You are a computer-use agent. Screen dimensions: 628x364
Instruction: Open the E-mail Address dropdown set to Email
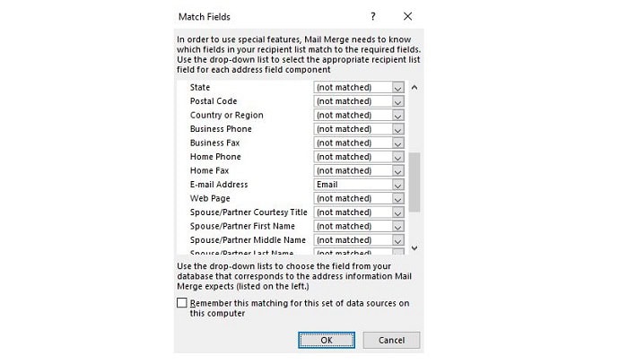[398, 185]
